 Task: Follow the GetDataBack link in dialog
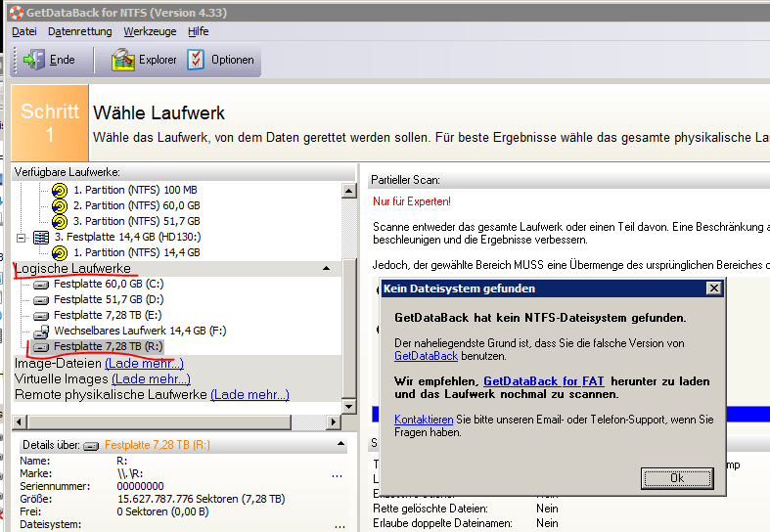[426, 356]
